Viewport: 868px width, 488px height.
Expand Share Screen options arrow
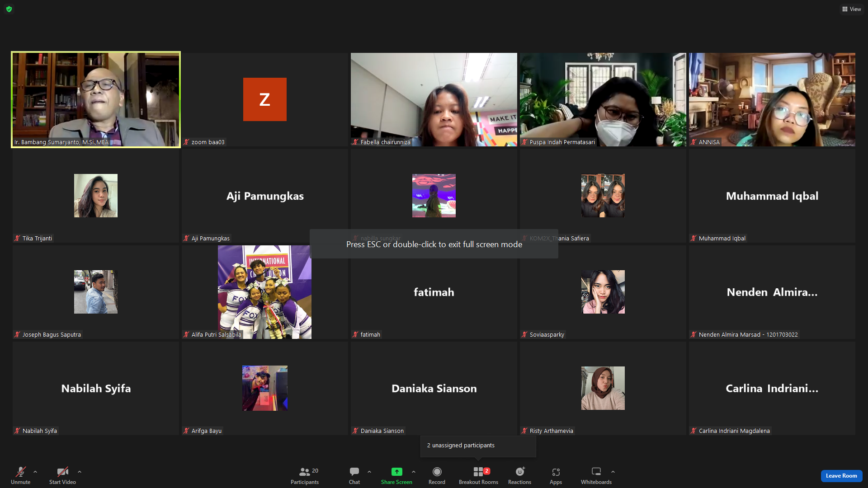point(414,472)
